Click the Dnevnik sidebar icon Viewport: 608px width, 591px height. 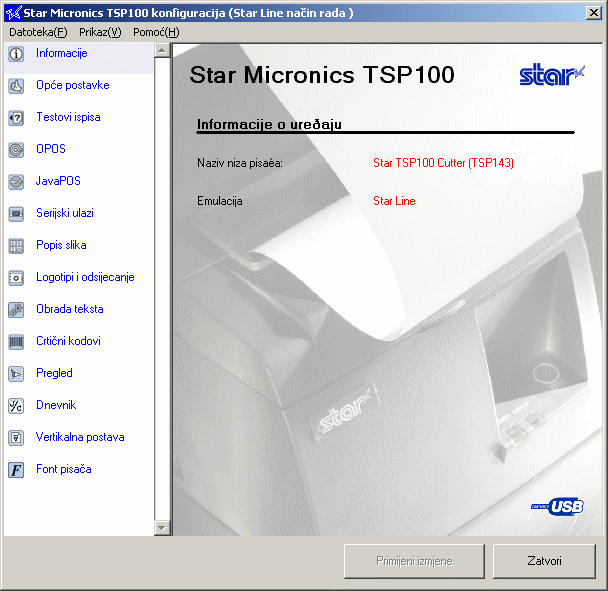pos(16,406)
